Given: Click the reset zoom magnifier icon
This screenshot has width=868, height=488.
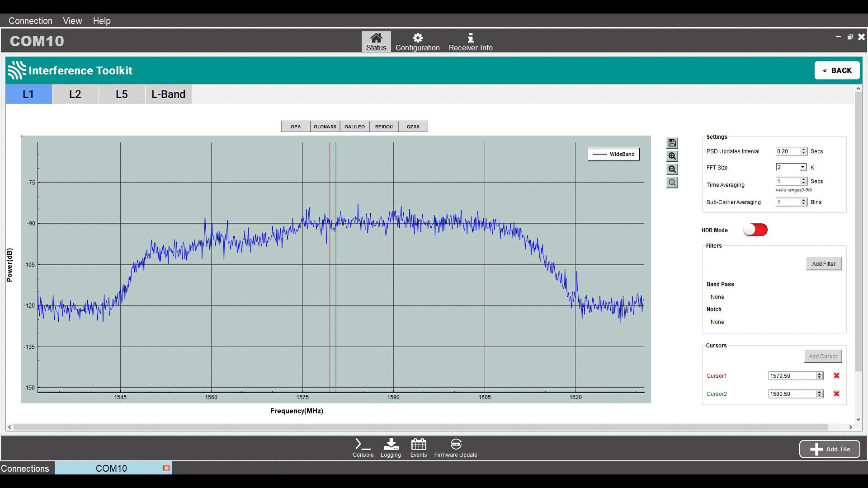Looking at the screenshot, I should pyautogui.click(x=672, y=183).
